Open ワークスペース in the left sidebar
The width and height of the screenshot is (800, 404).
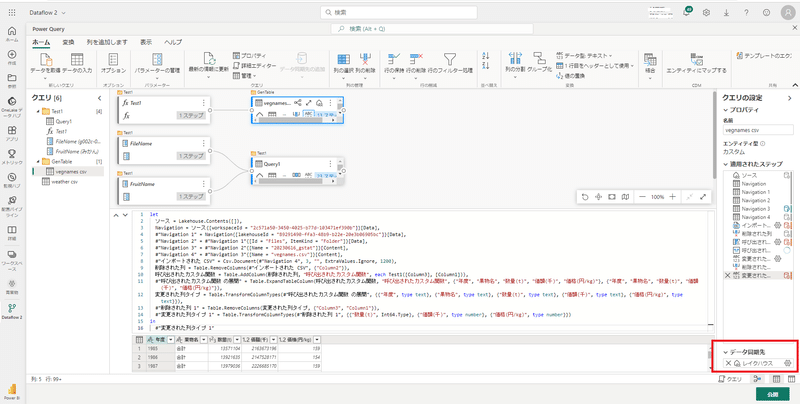[12, 257]
